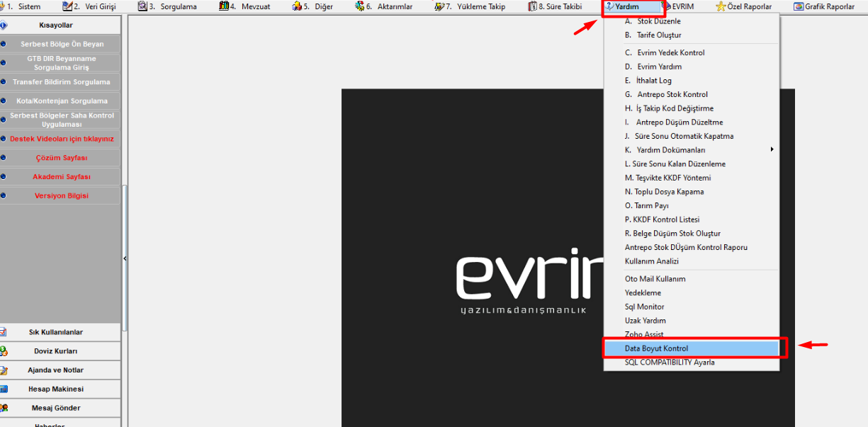
Task: Open KKDF Kontrol Listesi
Action: point(692,220)
